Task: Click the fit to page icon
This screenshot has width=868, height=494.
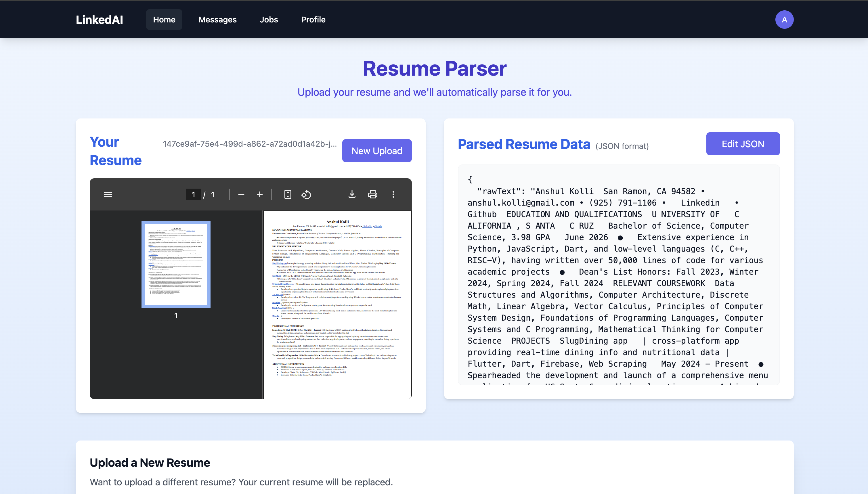Action: click(287, 194)
